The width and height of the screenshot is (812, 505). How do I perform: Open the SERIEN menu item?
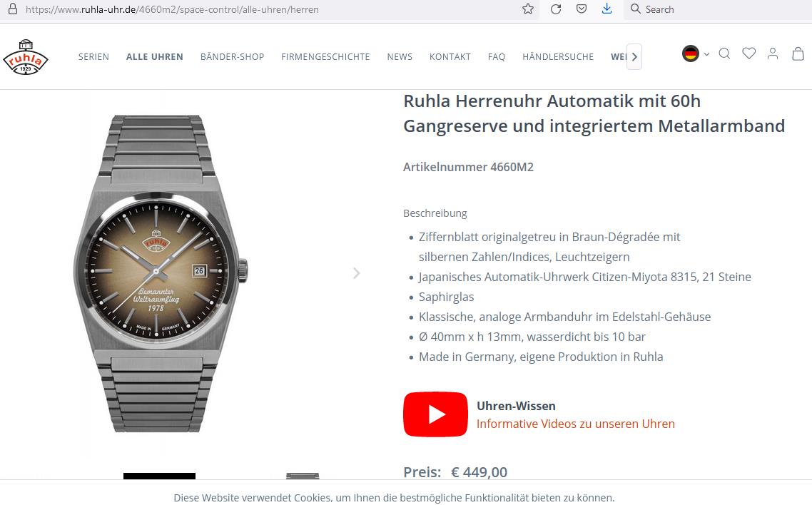pos(93,57)
